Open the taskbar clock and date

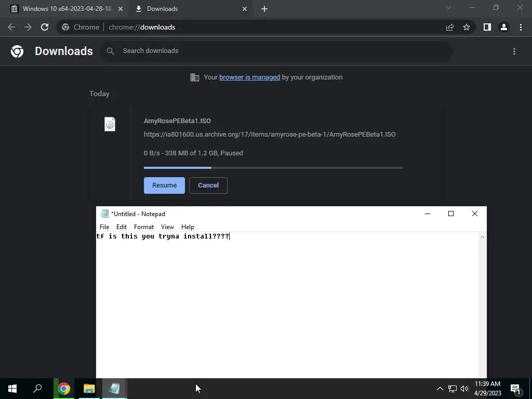click(487, 389)
